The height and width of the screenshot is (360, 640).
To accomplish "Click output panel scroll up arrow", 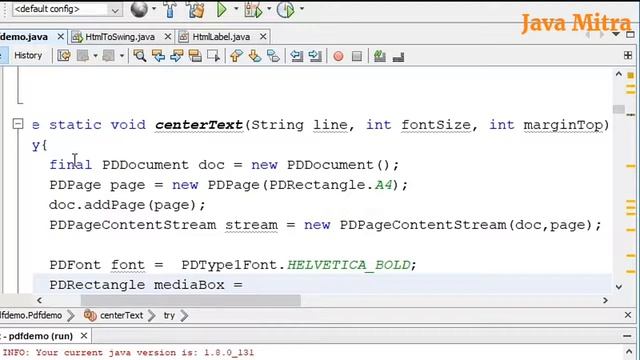I will click(629, 351).
